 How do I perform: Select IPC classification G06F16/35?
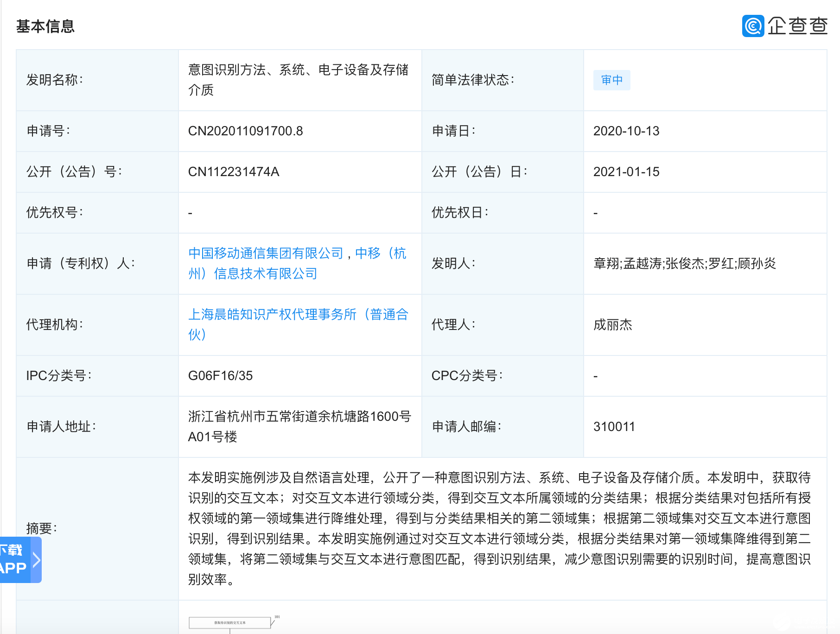(220, 376)
